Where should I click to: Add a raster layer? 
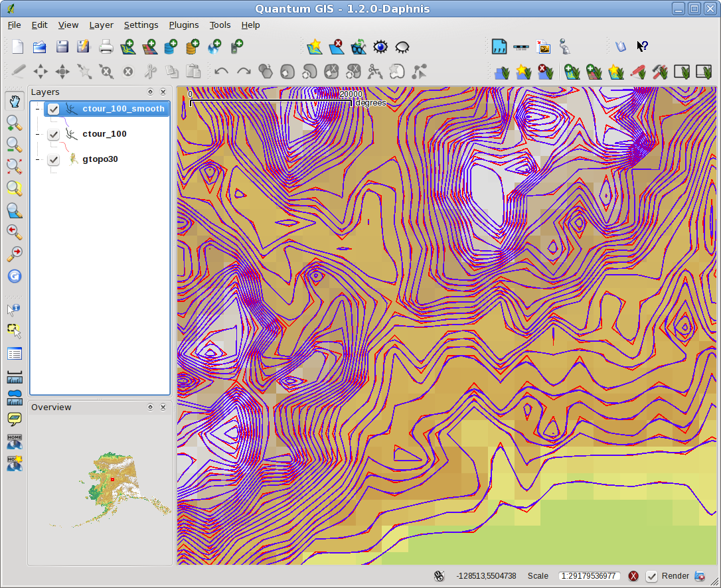(150, 47)
